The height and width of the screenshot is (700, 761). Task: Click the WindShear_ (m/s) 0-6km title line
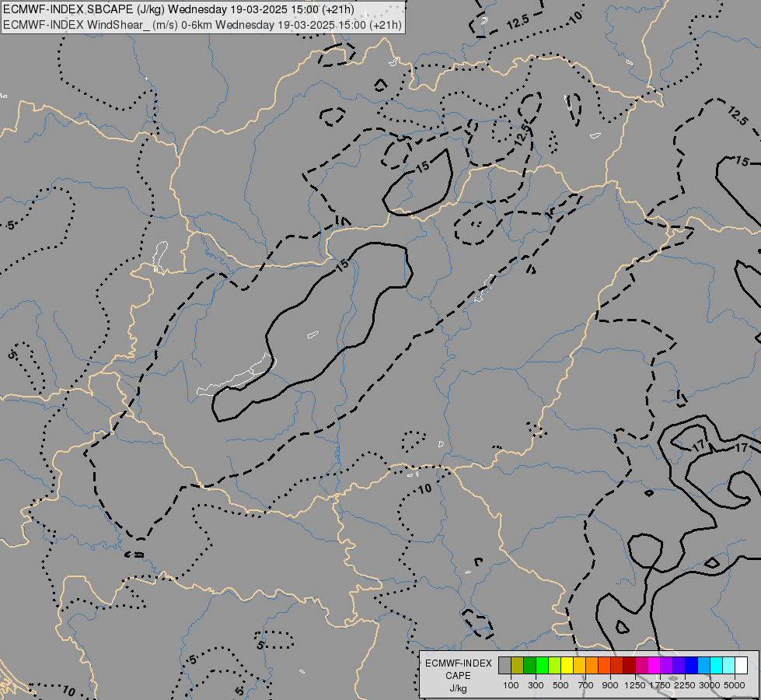202,25
